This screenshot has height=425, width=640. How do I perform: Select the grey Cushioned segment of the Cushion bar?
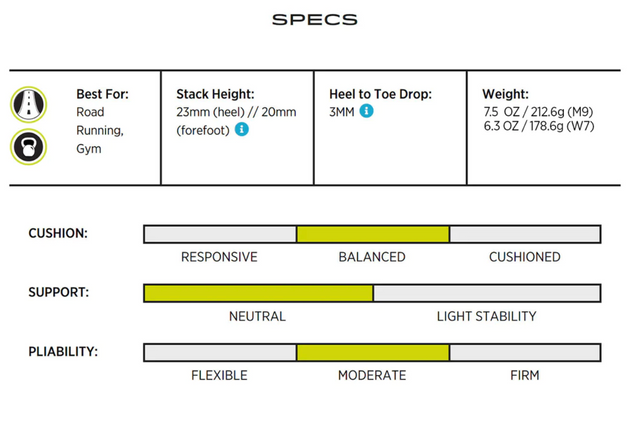click(525, 234)
